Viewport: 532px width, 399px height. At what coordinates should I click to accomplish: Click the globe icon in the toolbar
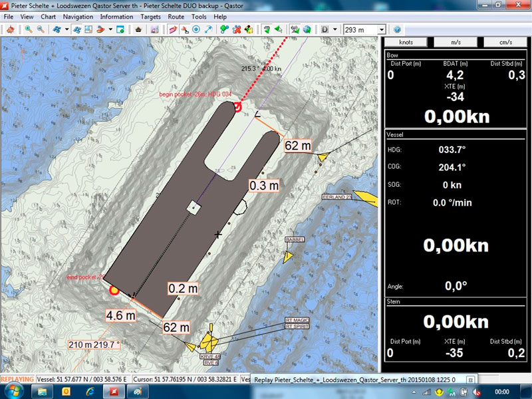click(x=307, y=29)
